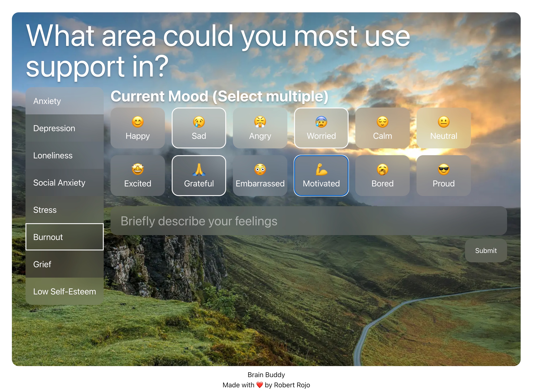Click the Angry steaming face emoji
The height and width of the screenshot is (392, 533).
pos(260,122)
